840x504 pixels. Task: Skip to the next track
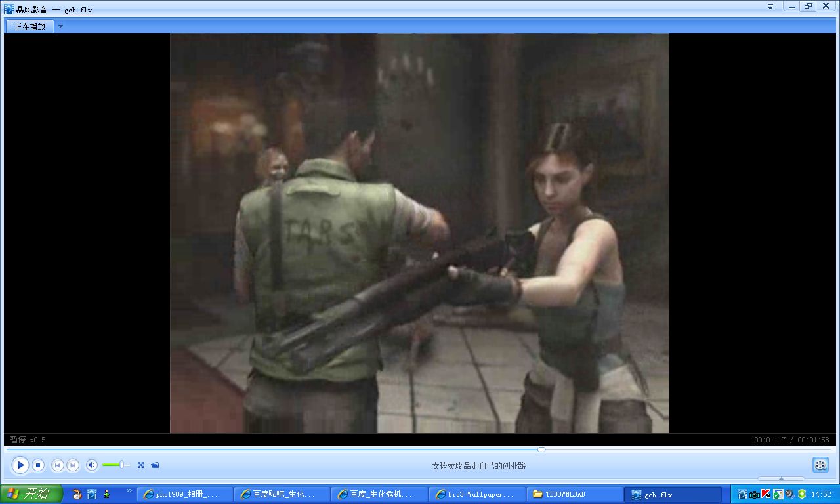[73, 465]
